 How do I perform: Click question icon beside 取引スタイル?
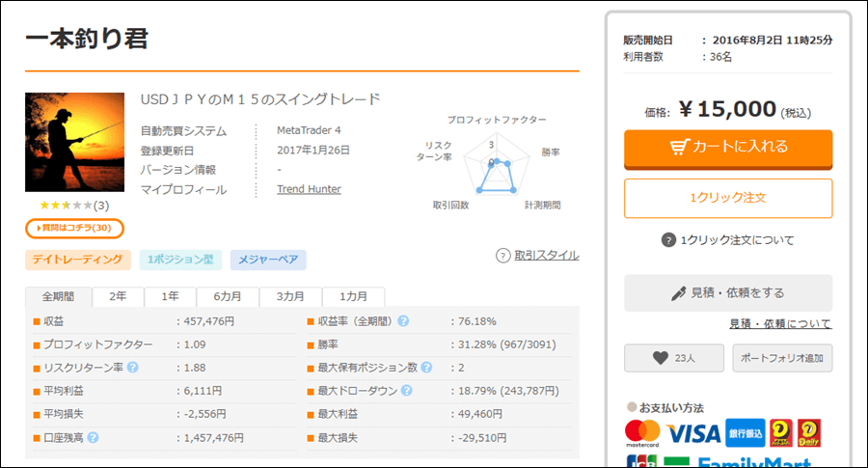502,256
